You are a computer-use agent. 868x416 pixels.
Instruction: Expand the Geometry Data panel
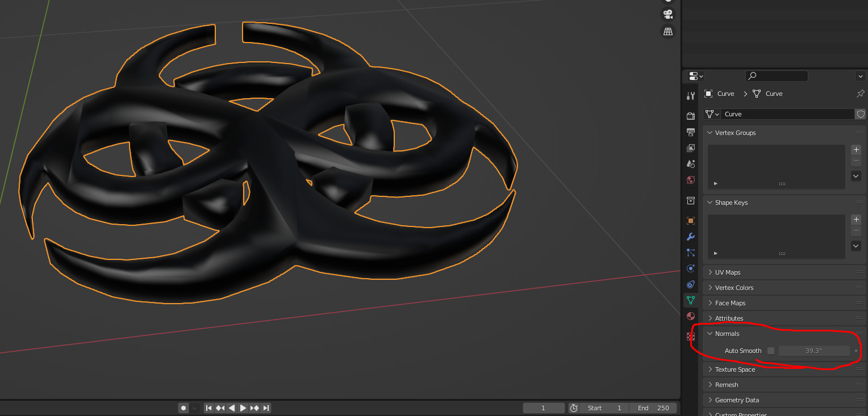[737, 400]
